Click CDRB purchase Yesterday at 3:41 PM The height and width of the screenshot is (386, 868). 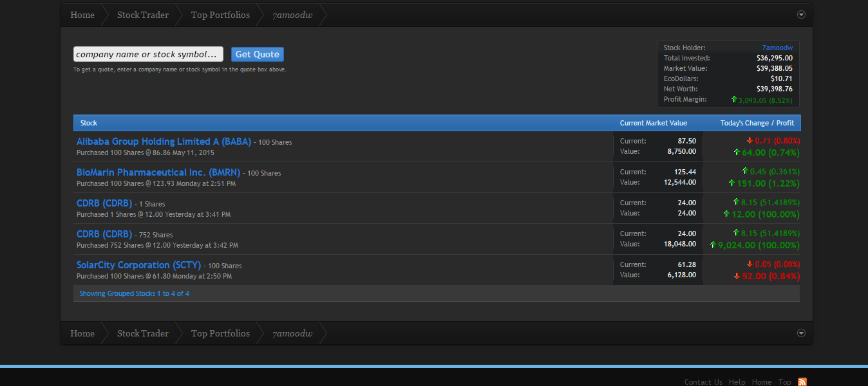tap(153, 214)
